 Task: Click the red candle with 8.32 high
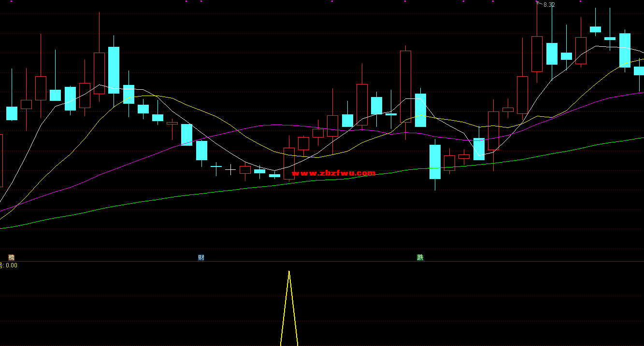point(537,54)
